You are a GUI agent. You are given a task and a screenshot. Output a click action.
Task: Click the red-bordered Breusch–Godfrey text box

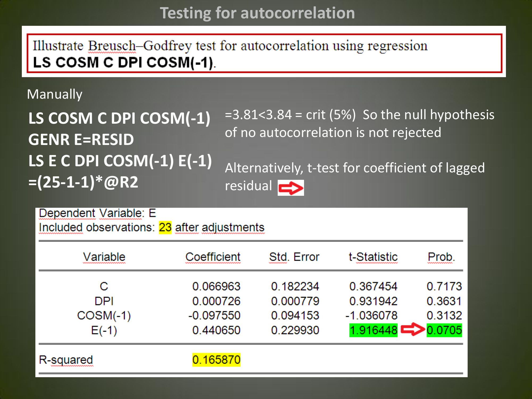tap(264, 53)
